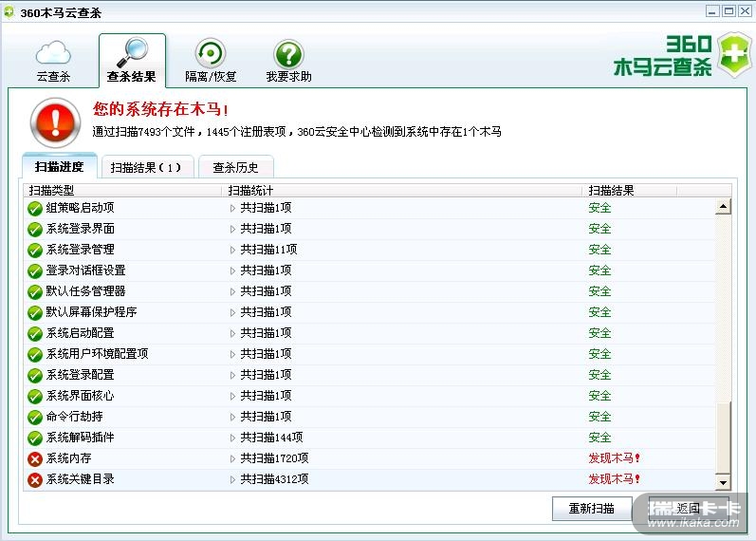Switch to the 扫描进度 tab

[x=60, y=166]
